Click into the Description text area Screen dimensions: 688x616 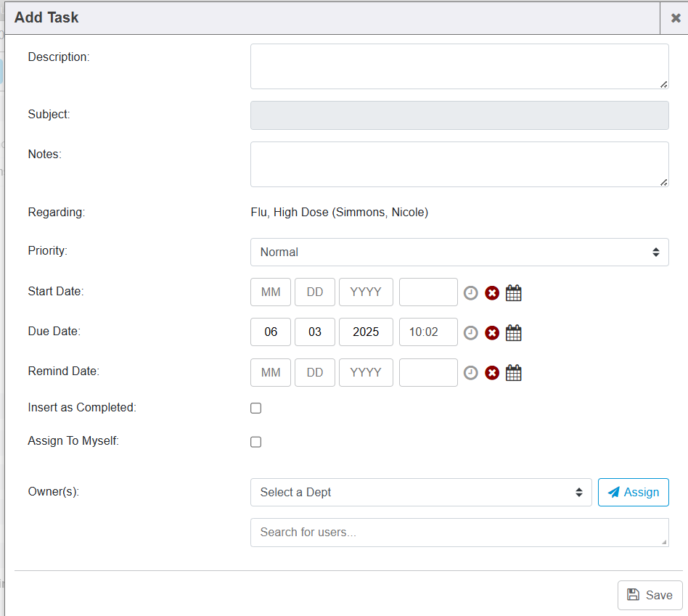point(459,67)
